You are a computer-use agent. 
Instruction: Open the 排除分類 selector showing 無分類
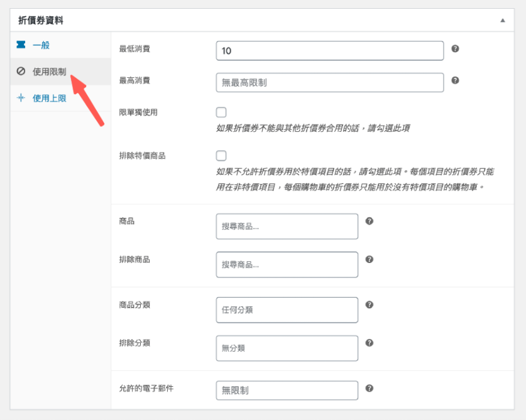click(x=287, y=348)
